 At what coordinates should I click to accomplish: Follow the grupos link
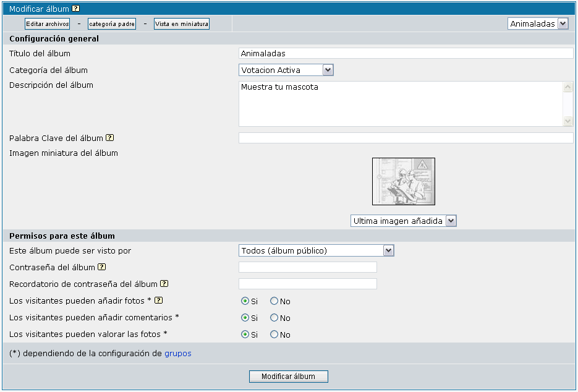point(177,354)
